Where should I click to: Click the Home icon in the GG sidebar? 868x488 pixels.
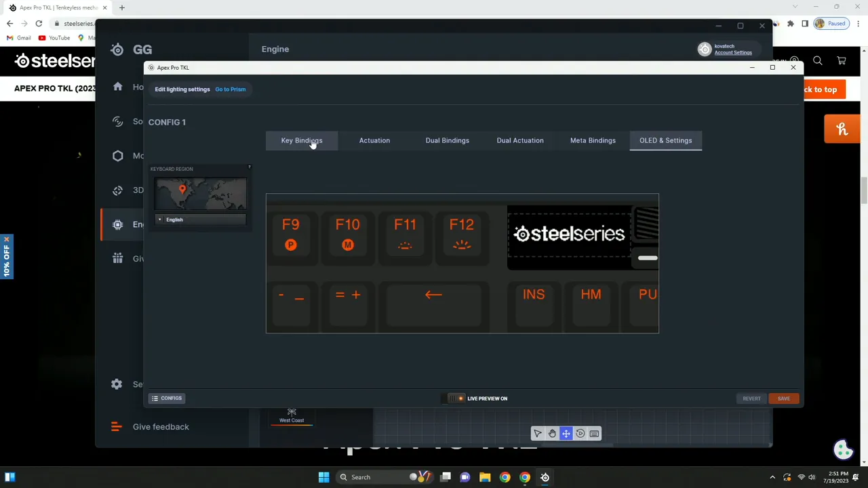[x=117, y=87]
